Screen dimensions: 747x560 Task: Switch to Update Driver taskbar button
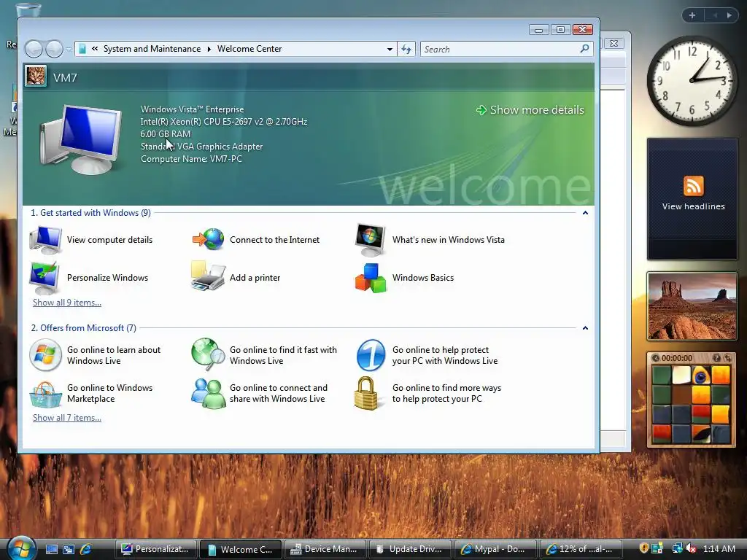[411, 549]
